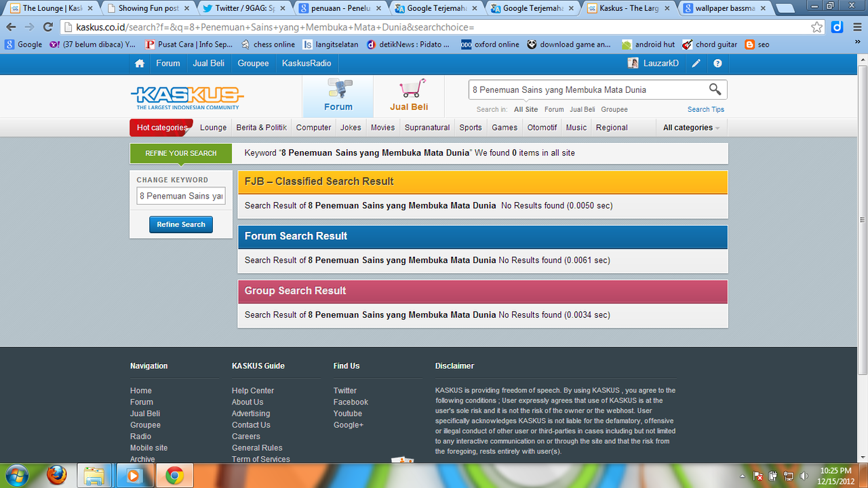
Task: Click the Kaskus home icon in top bar
Action: (140, 63)
